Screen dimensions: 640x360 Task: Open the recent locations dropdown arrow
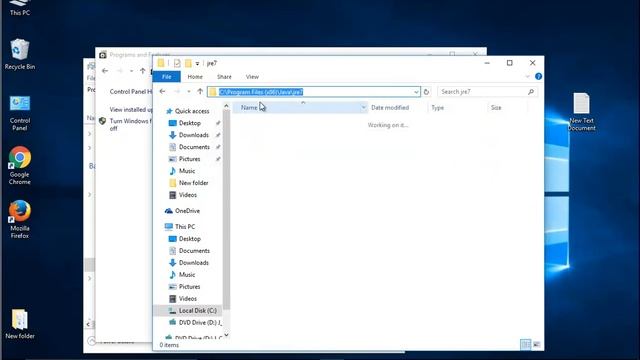pyautogui.click(x=189, y=92)
